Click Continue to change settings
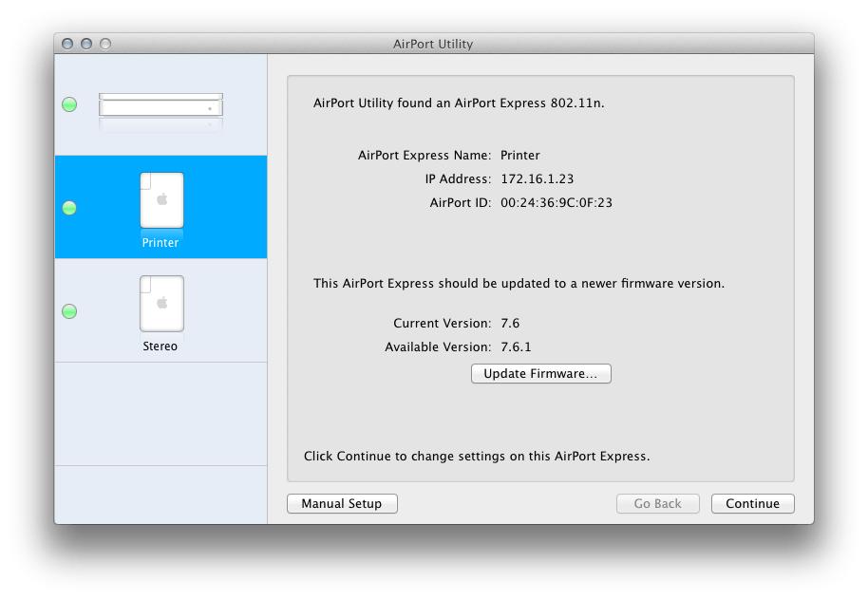The height and width of the screenshot is (599, 868). (752, 503)
